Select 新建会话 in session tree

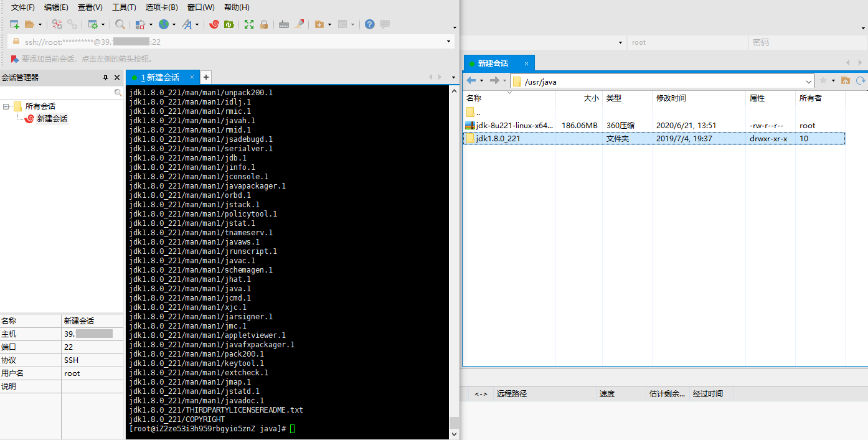point(52,119)
